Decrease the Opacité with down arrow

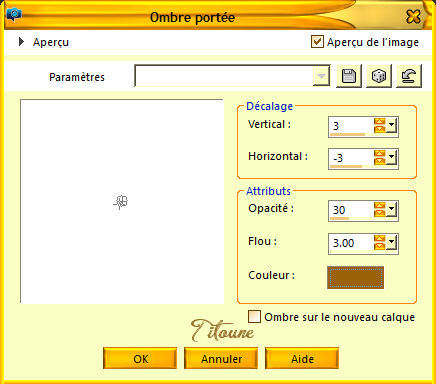[379, 213]
